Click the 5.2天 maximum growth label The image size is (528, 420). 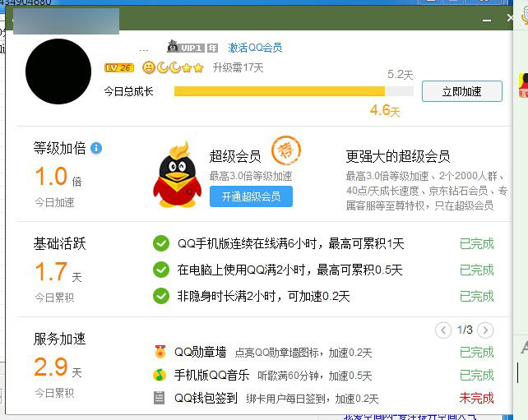tap(400, 74)
